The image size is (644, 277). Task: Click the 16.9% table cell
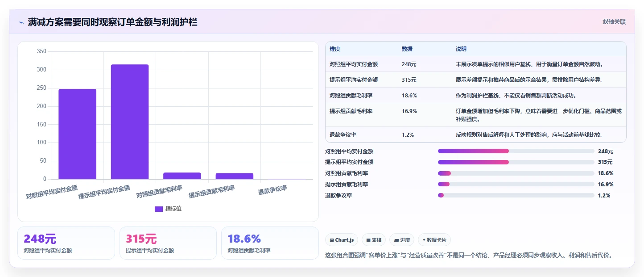pos(409,111)
